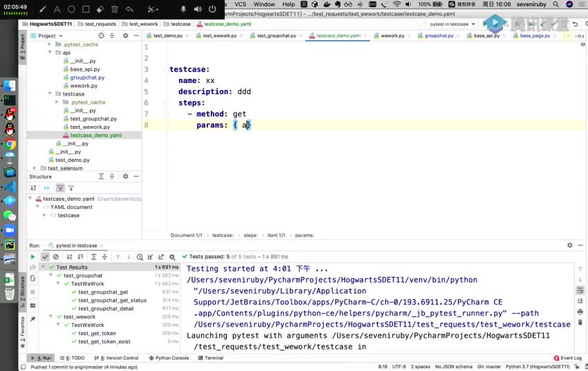Select the circle shape tool in overlay
588x371 pixels.
[72, 9]
